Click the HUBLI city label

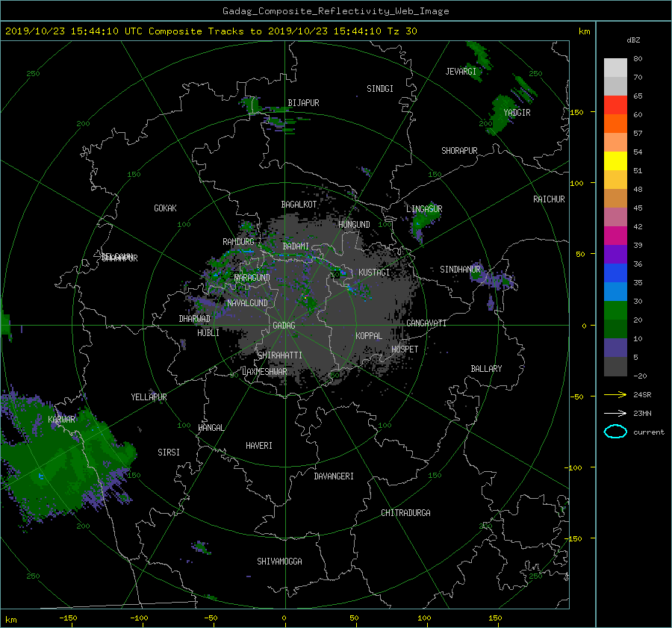(208, 333)
